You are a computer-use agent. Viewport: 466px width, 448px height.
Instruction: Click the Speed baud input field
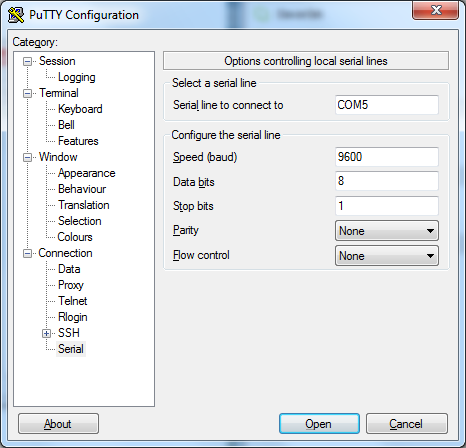tap(387, 157)
